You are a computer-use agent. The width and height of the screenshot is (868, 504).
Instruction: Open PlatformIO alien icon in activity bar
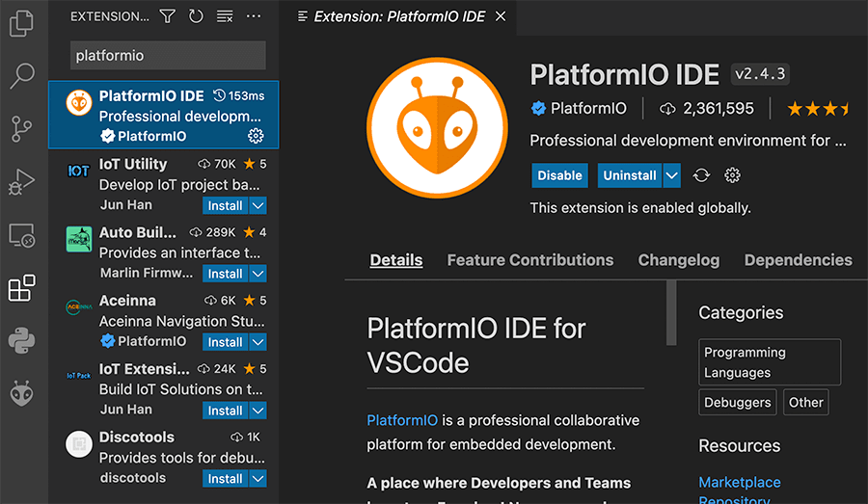pos(21,393)
